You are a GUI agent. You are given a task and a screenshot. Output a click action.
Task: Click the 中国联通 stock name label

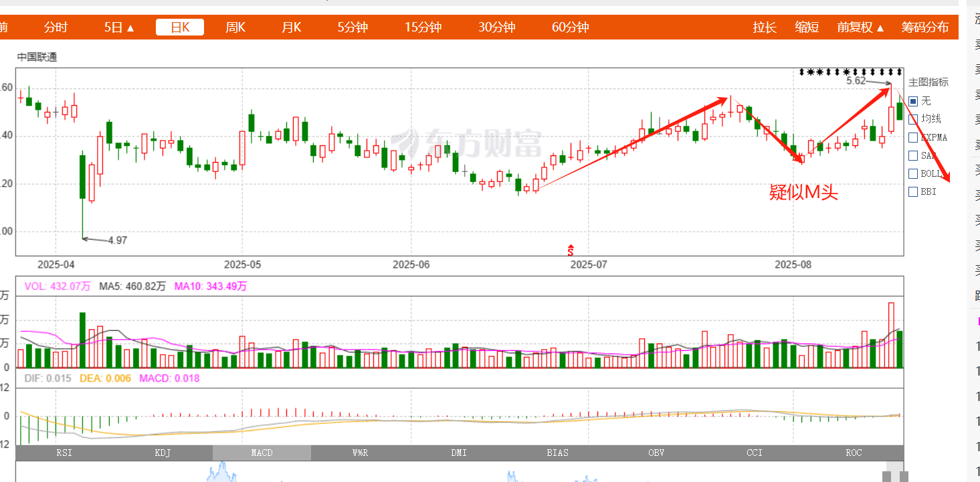pos(37,57)
